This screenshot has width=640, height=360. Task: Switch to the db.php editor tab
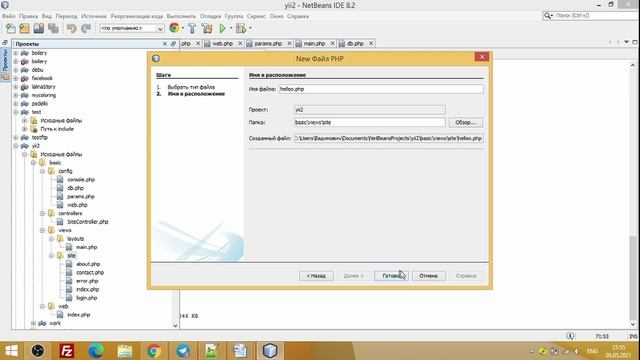tap(355, 43)
